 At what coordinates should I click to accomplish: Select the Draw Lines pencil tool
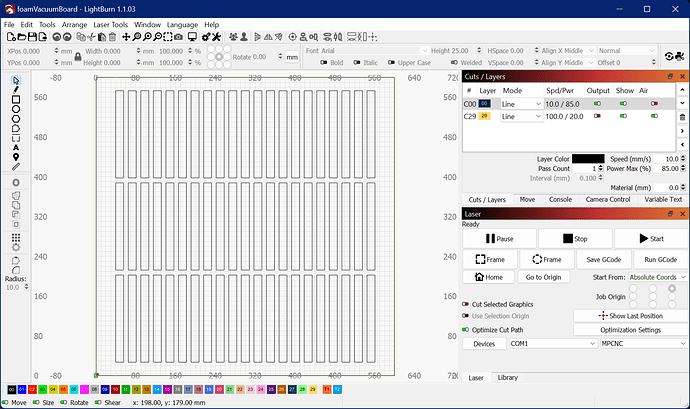tap(16, 90)
